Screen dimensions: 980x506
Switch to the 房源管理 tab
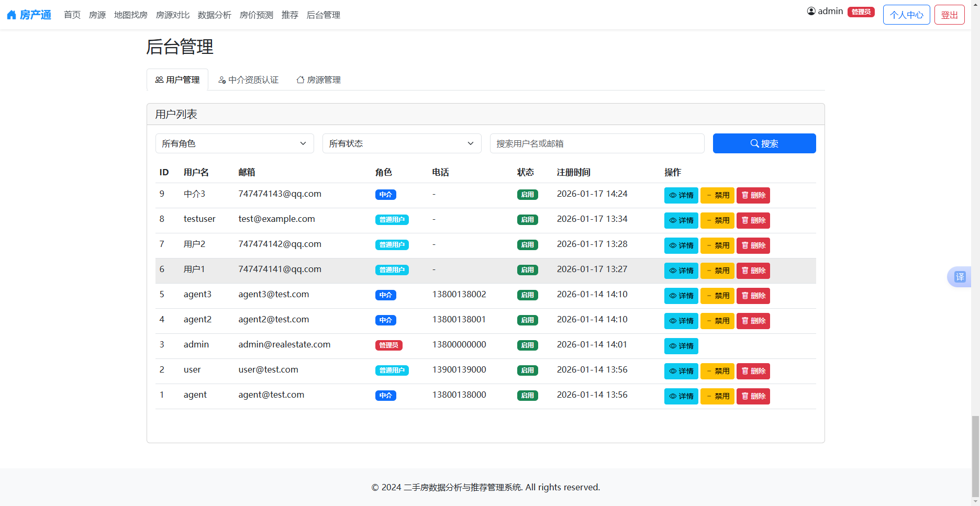click(x=318, y=80)
